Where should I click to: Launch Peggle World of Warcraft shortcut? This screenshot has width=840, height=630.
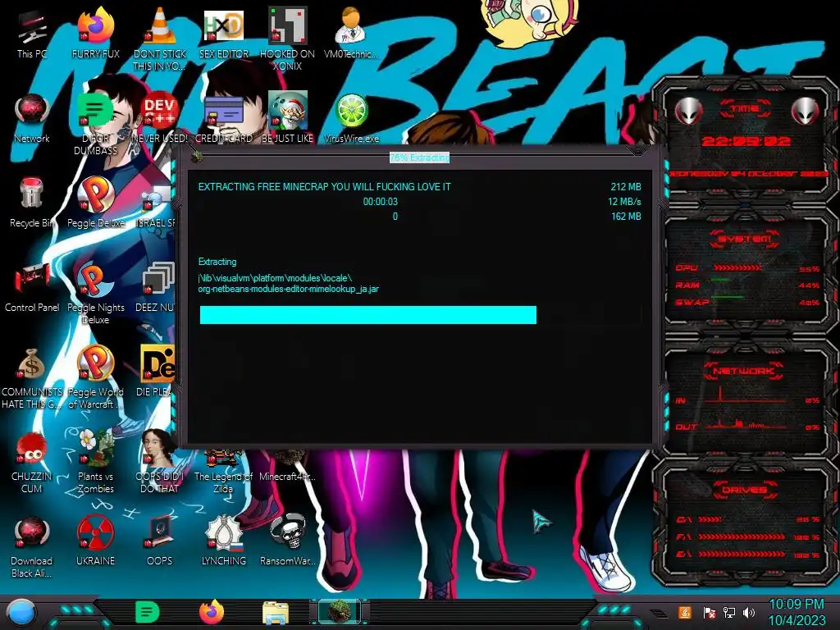95,364
